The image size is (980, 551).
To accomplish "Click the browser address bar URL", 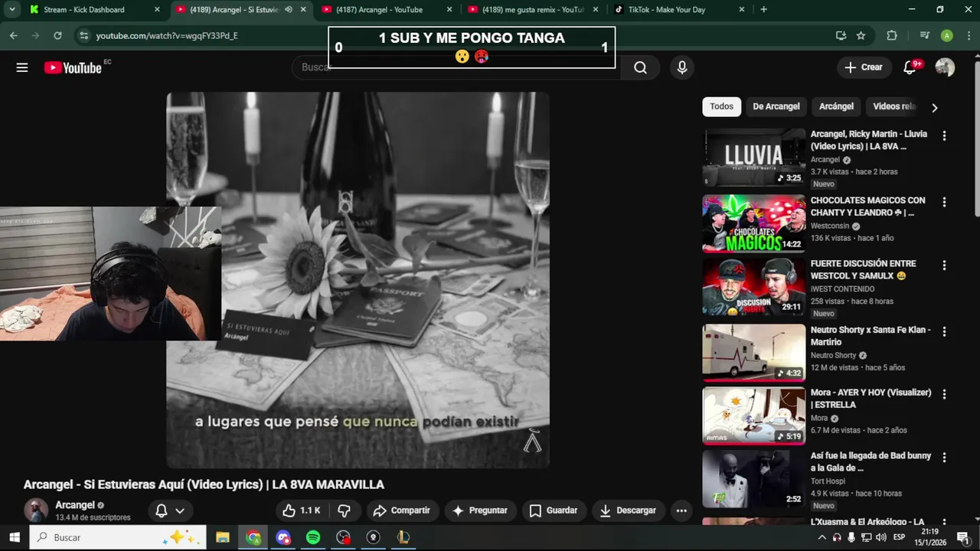I will (x=167, y=35).
